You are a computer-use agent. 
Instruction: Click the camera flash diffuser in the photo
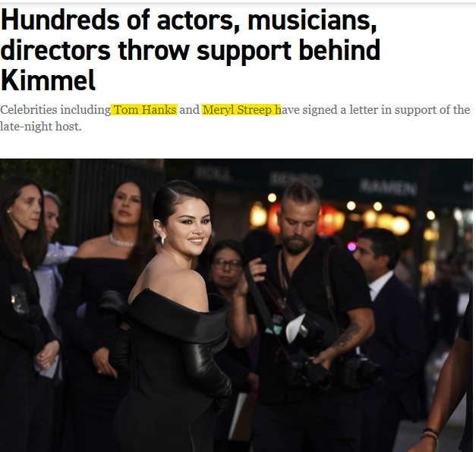(295, 328)
